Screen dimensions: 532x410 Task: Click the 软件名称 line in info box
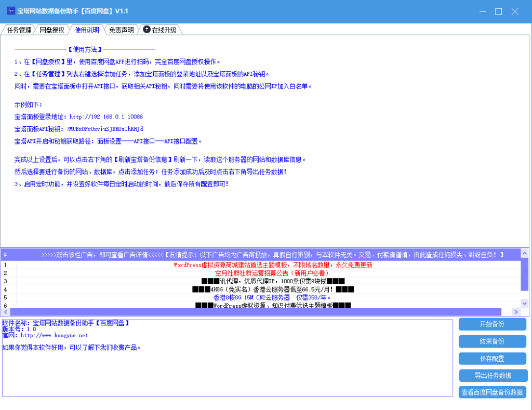66,323
